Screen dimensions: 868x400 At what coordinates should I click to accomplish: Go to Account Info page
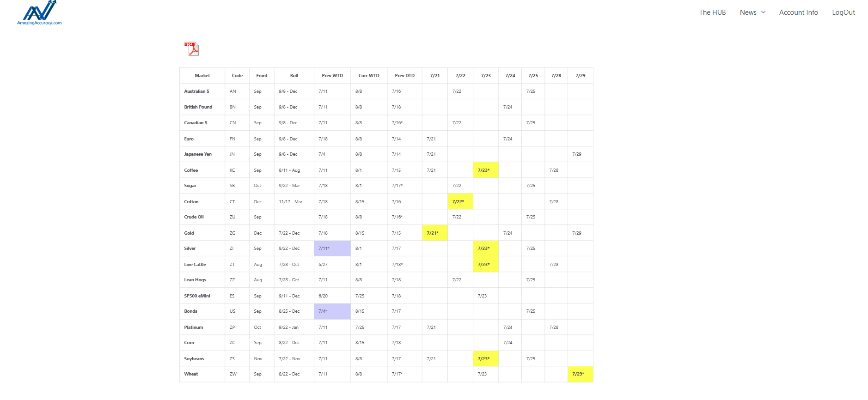[798, 12]
